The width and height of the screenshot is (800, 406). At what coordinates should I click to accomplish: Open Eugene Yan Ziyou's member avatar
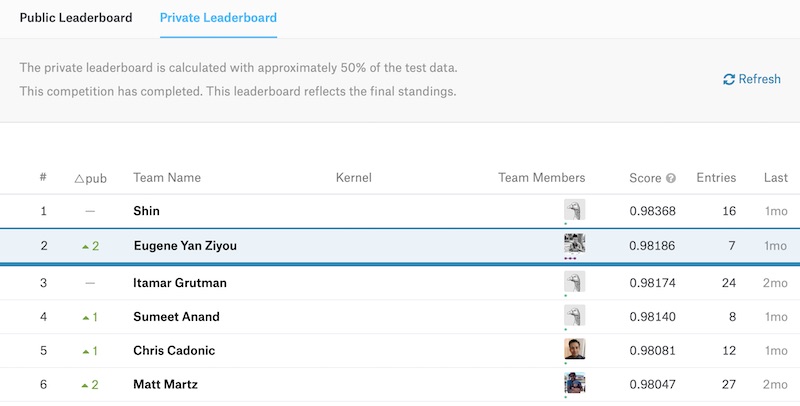(x=574, y=244)
